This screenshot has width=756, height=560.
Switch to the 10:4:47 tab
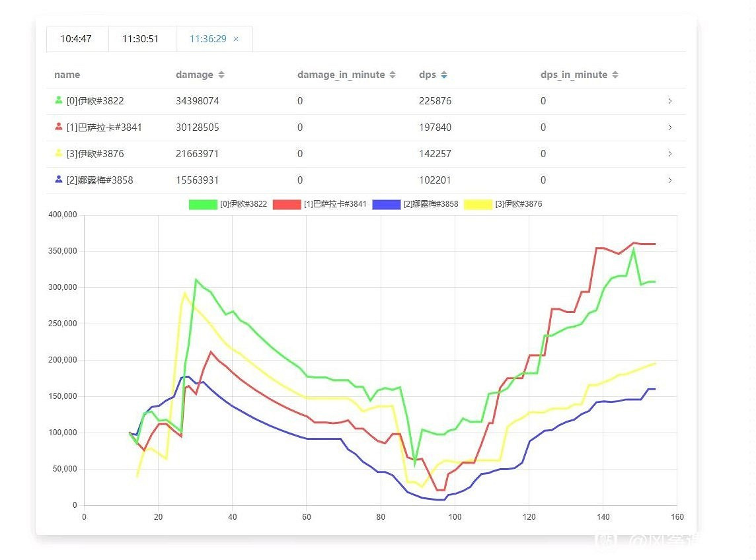pos(76,39)
